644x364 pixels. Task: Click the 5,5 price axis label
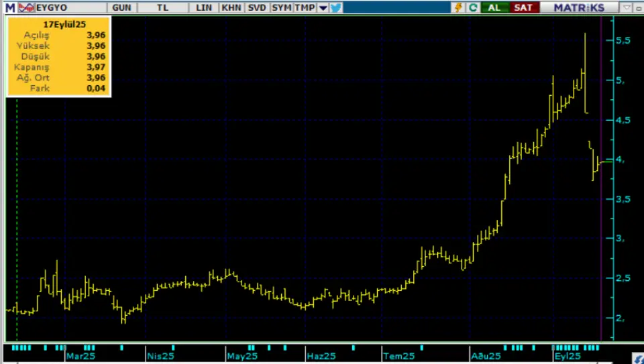[622, 40]
